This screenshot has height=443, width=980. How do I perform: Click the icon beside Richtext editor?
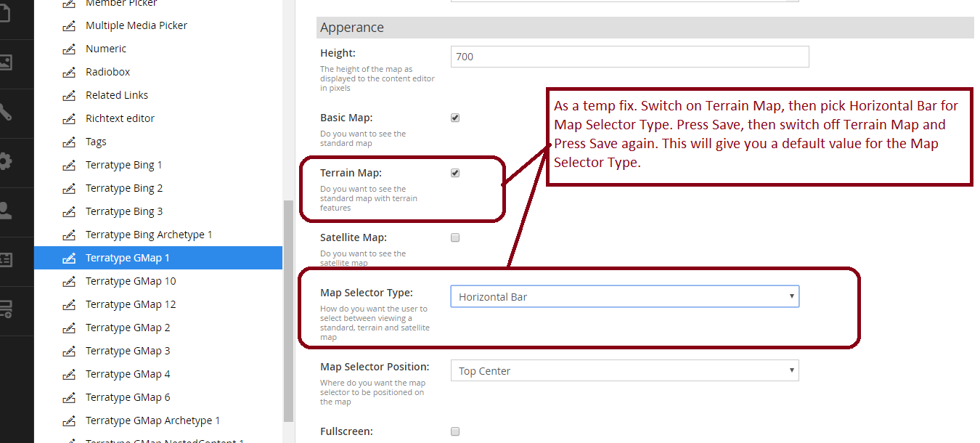pyautogui.click(x=69, y=118)
